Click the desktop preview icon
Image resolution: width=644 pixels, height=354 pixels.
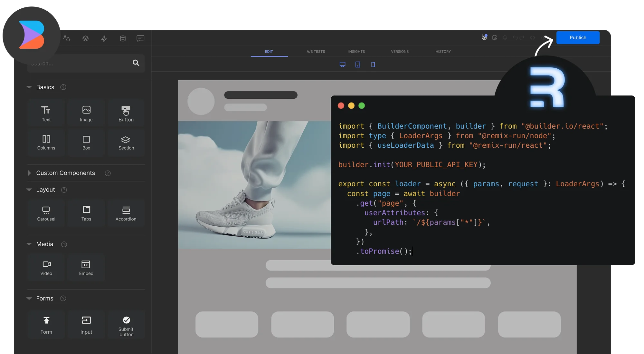[342, 64]
